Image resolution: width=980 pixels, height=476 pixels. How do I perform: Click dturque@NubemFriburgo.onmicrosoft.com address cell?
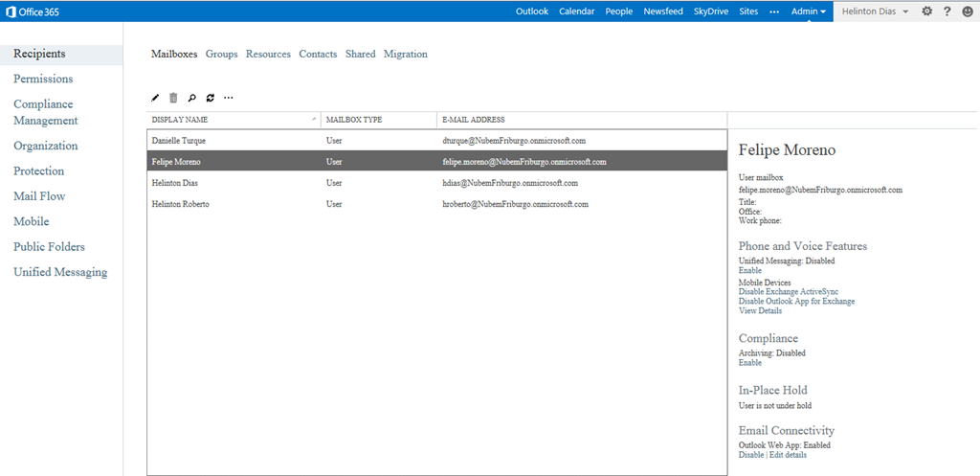click(514, 141)
